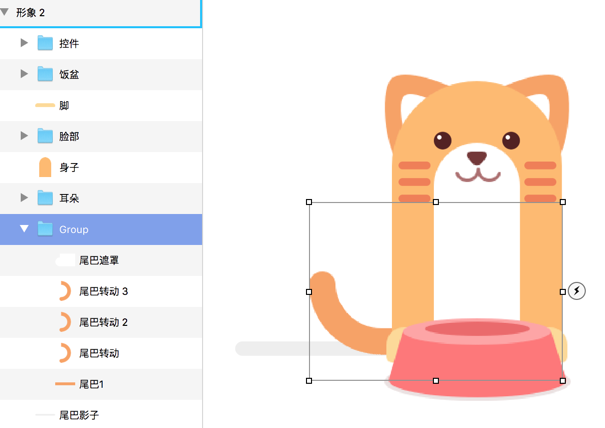This screenshot has height=428, width=605.
Task: Select the 耳朵 layer name
Action: point(69,198)
